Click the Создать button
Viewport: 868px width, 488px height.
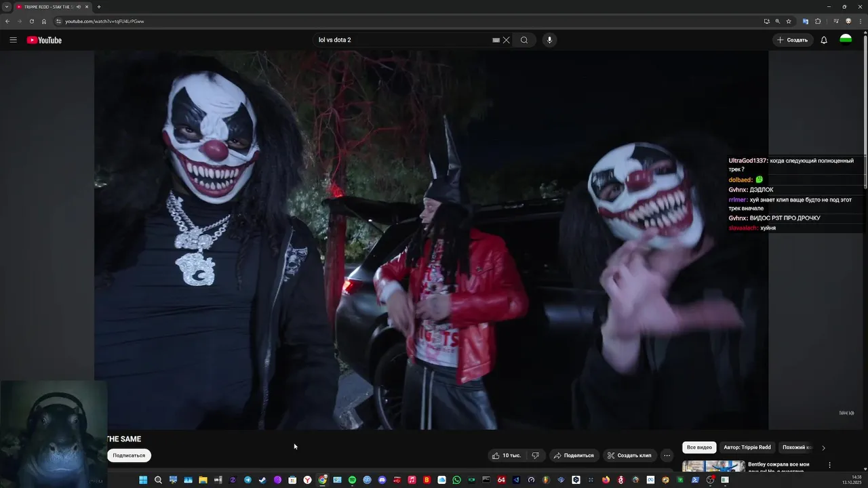[793, 40]
